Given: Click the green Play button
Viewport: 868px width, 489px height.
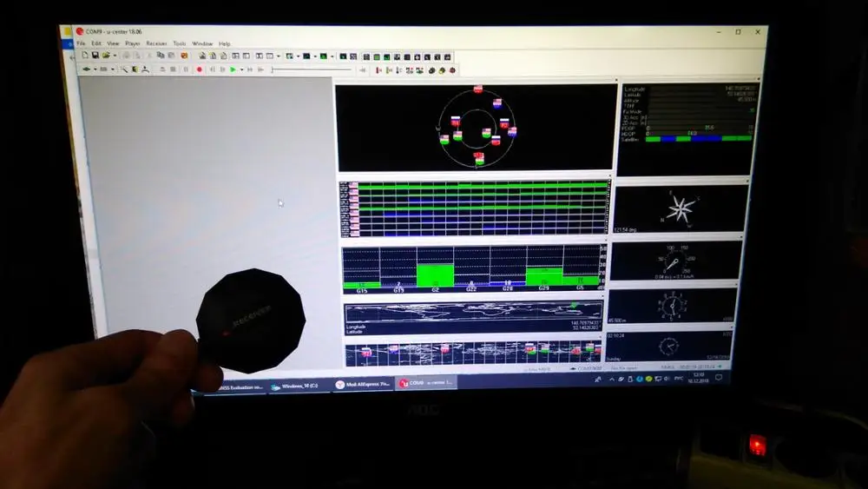Looking at the screenshot, I should click(233, 69).
